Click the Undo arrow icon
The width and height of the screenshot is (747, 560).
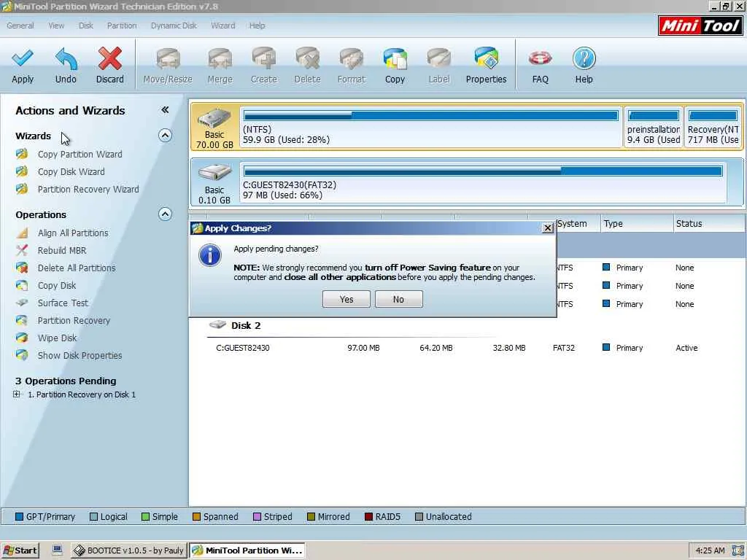point(66,58)
